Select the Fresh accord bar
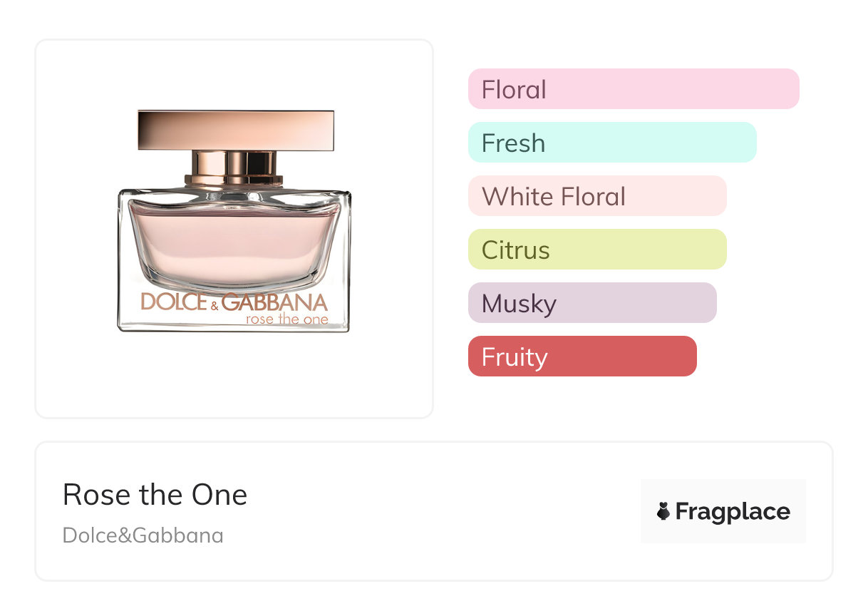The width and height of the screenshot is (868, 616). (611, 143)
